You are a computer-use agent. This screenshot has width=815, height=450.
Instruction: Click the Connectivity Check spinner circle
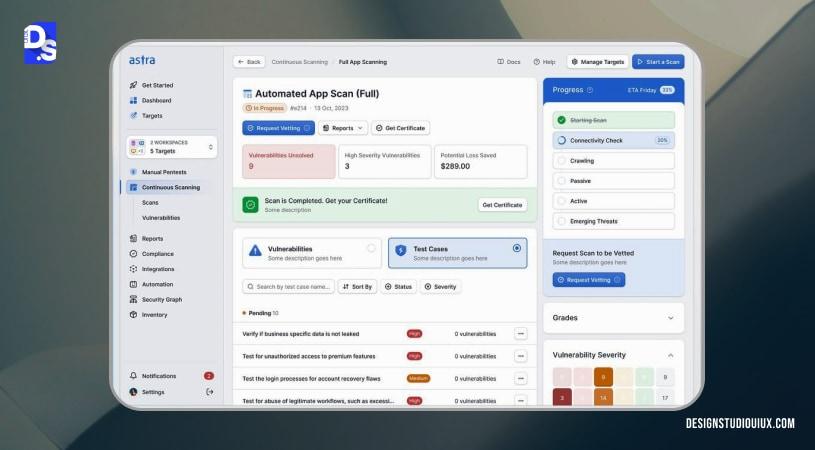click(x=561, y=140)
